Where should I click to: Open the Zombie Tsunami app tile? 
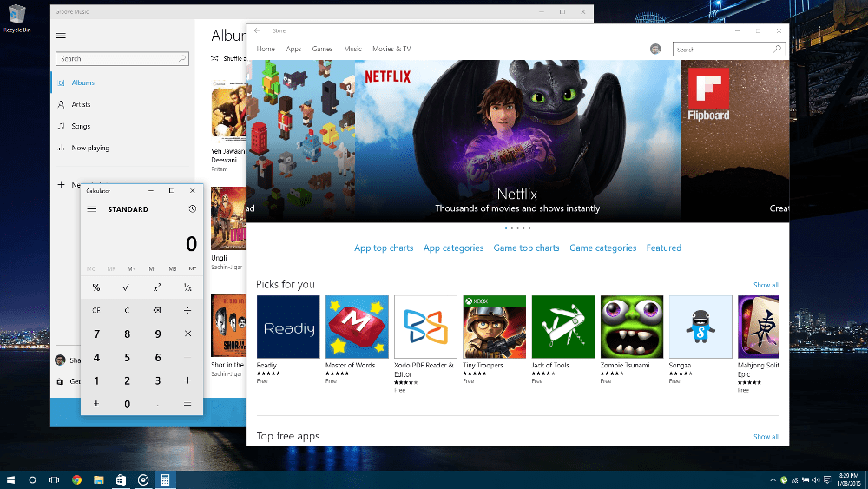coord(632,327)
